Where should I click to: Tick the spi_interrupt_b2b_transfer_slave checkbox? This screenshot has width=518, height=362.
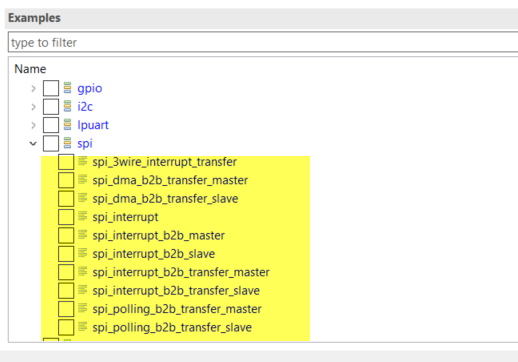(66, 291)
